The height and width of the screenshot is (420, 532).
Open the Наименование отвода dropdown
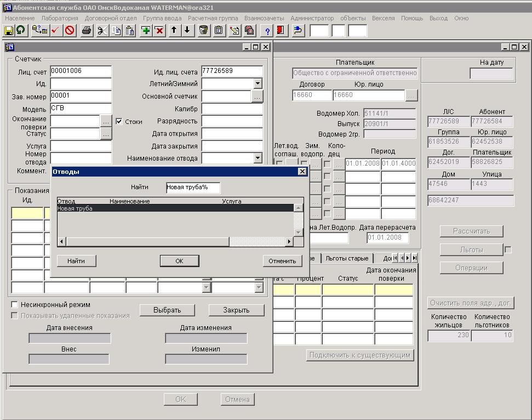point(258,158)
